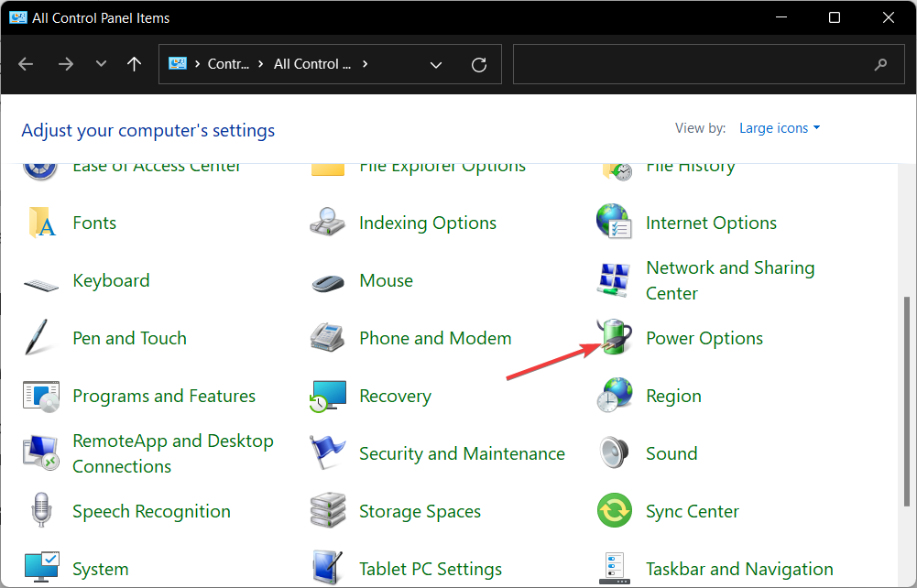
Task: Click the Contr... breadcrumb segment
Action: pos(229,64)
